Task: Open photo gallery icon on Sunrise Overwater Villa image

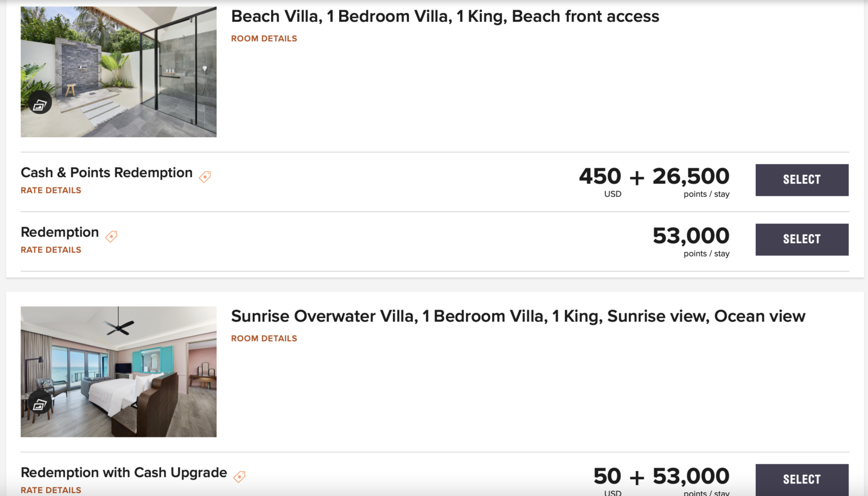Action: click(x=40, y=404)
